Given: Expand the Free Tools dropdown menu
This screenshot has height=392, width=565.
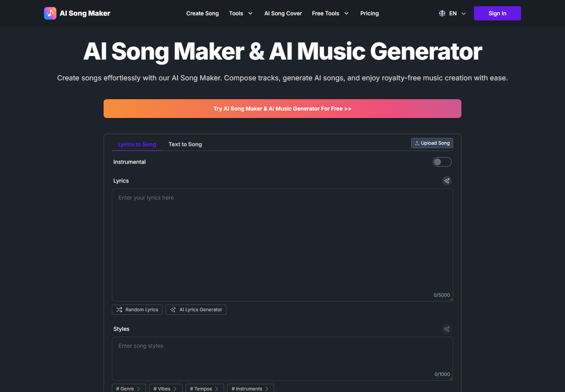Looking at the screenshot, I should point(330,13).
